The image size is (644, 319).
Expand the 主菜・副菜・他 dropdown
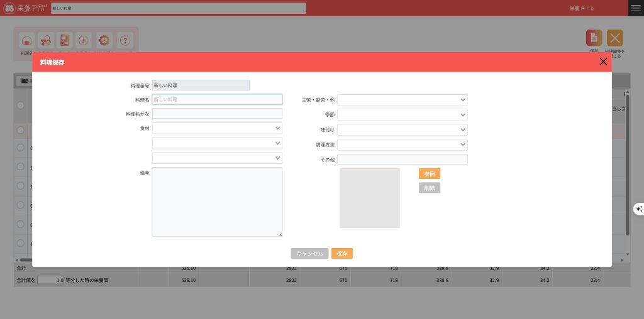coord(402,100)
